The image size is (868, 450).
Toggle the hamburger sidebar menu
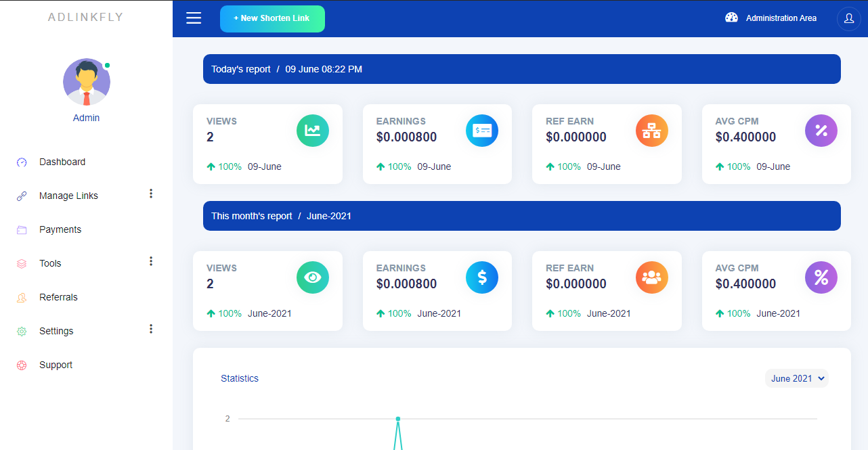pyautogui.click(x=194, y=18)
